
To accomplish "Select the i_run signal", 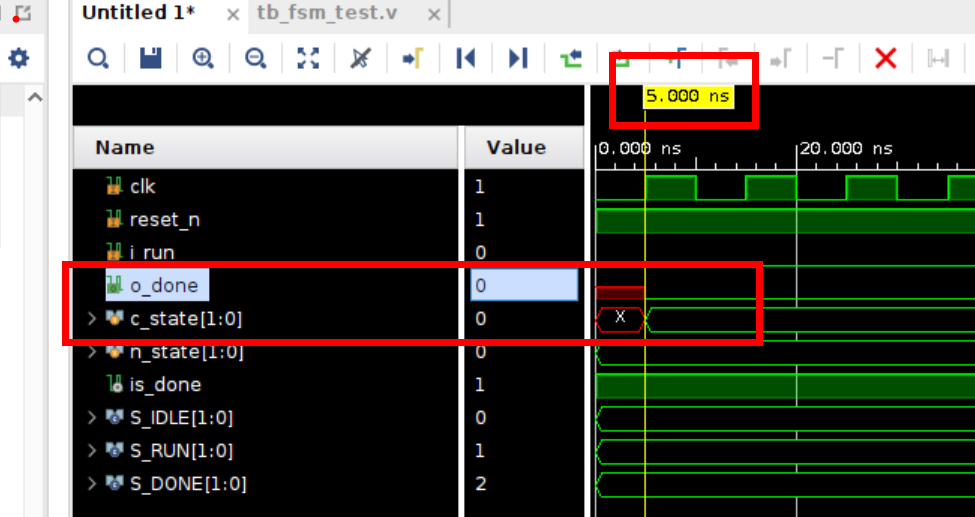I will coord(152,253).
